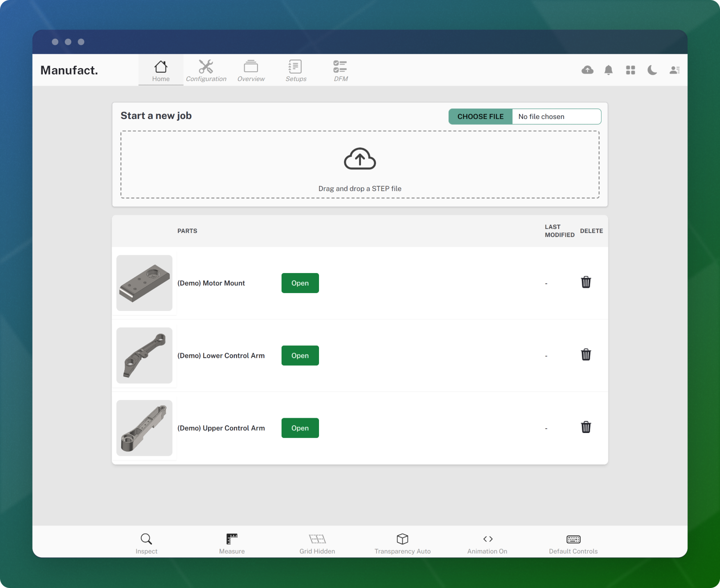Switch to the Configuration tab

click(x=206, y=71)
